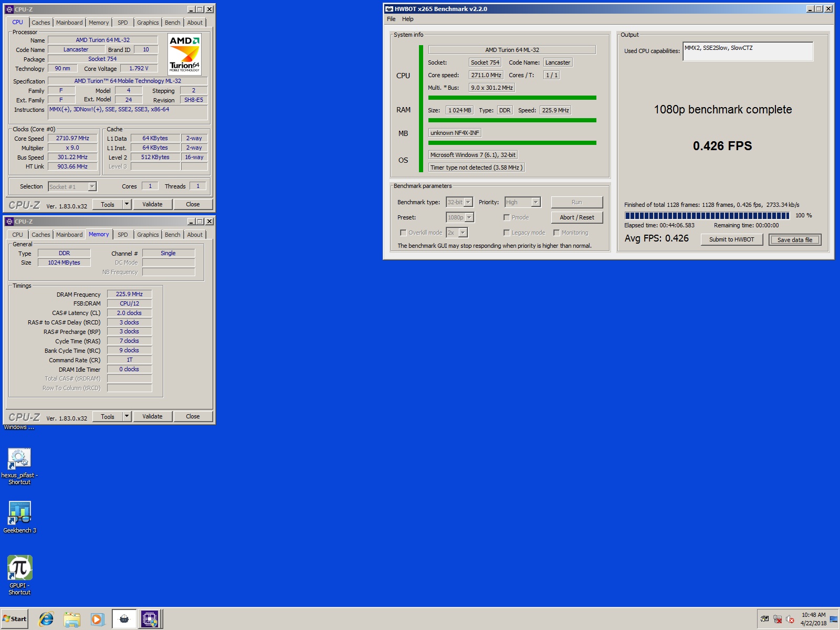Click the 0.426 FPS result text
Image resolution: width=840 pixels, height=630 pixels.
click(x=722, y=145)
